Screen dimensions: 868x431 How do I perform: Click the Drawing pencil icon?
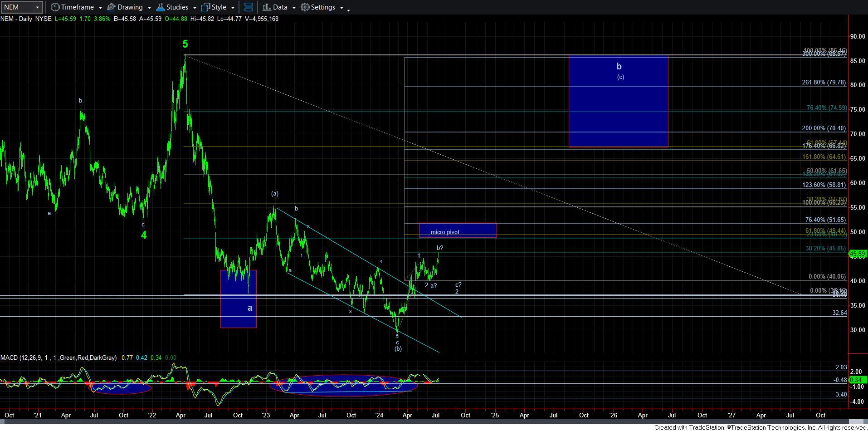point(111,7)
